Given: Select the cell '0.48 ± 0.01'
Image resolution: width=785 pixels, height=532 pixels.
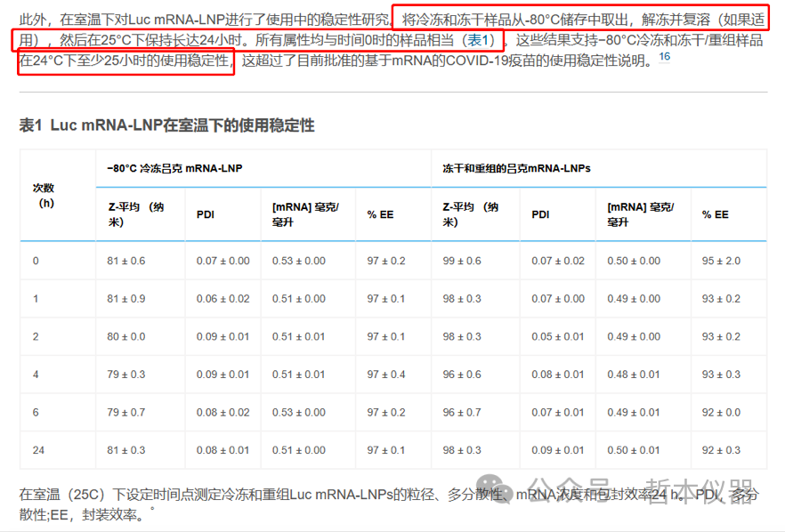Looking at the screenshot, I should click(x=634, y=375).
